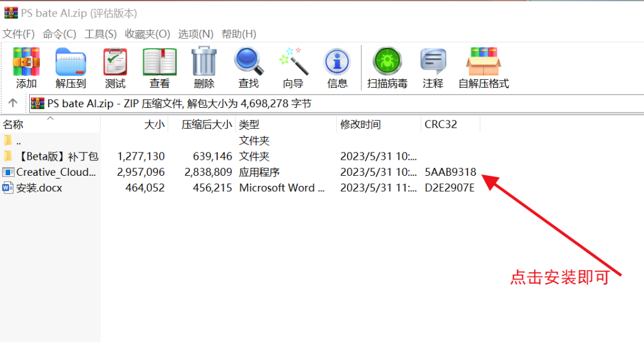
Task: Launch the 向导 (Wizard) wand icon
Action: [x=293, y=61]
